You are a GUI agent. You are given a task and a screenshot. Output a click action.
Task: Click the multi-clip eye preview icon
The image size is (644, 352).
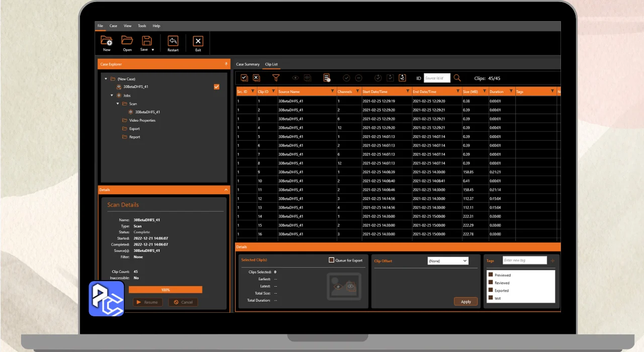[307, 78]
